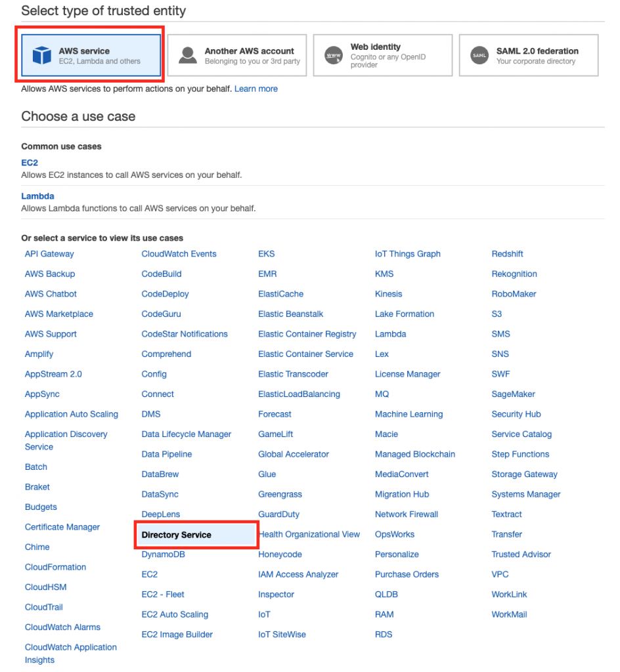Choose Another AWS account entity type
This screenshot has width=620, height=672.
[236, 55]
